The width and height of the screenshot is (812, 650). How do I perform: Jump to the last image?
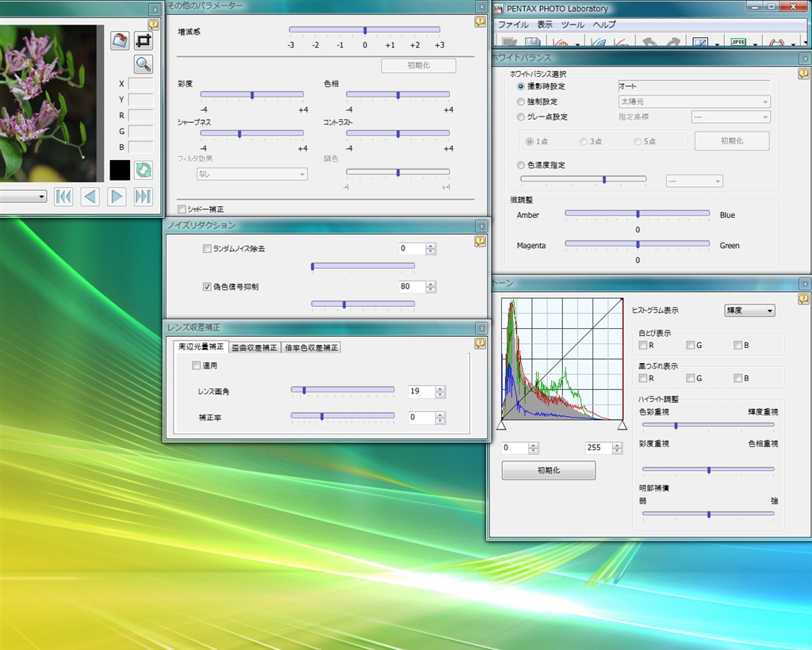pos(144,197)
